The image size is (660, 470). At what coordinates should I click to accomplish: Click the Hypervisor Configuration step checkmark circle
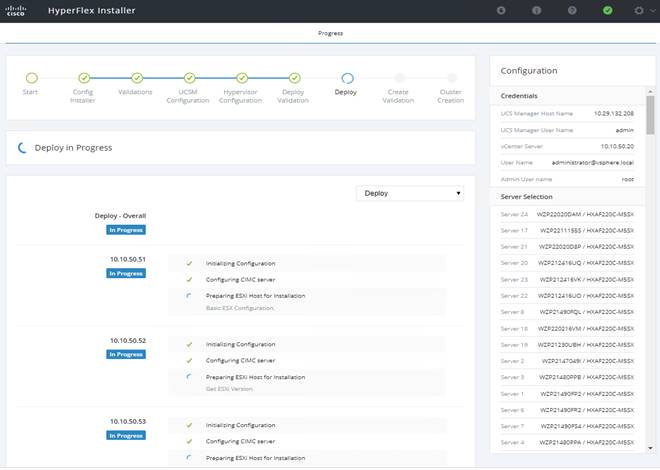242,78
